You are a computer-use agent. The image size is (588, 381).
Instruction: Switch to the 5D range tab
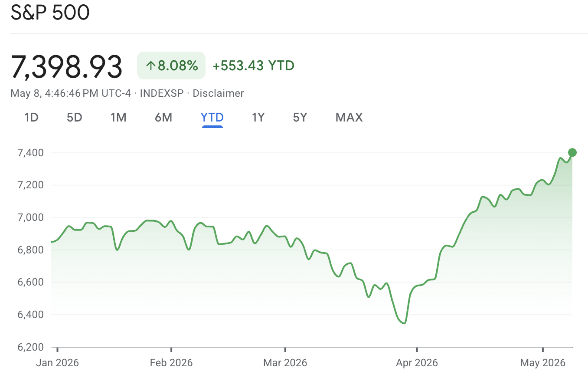pos(75,118)
